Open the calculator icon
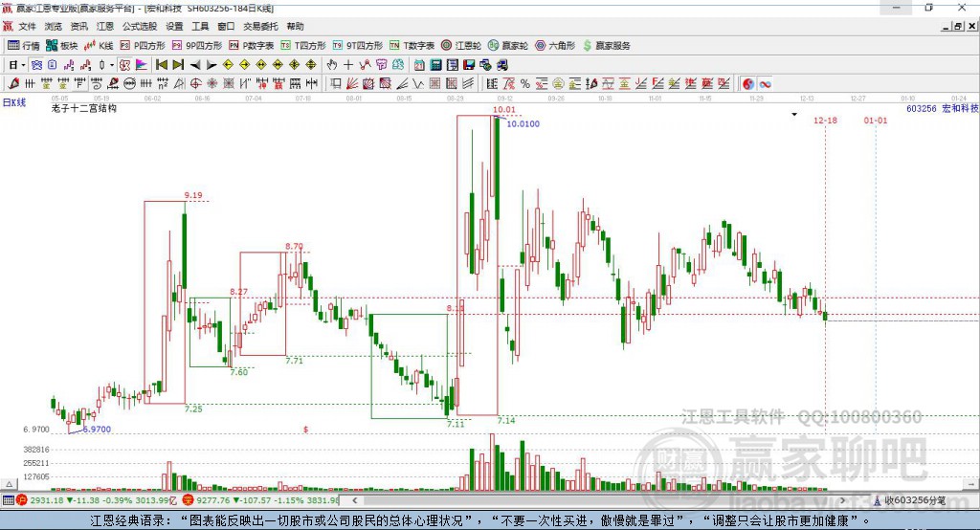This screenshot has height=530, width=980. 435,65
